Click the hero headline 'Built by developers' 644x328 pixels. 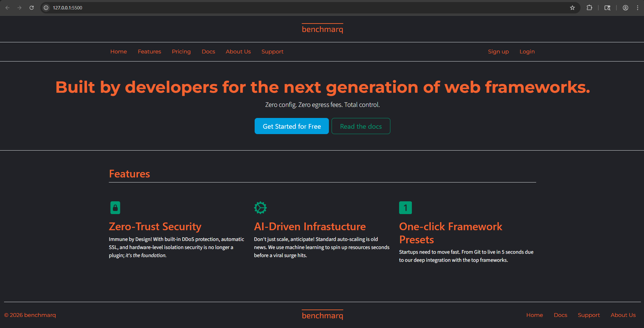(323, 87)
